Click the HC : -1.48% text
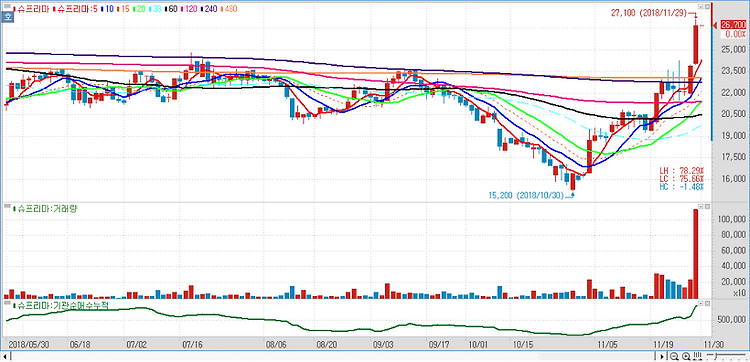750x362 pixels. [683, 186]
